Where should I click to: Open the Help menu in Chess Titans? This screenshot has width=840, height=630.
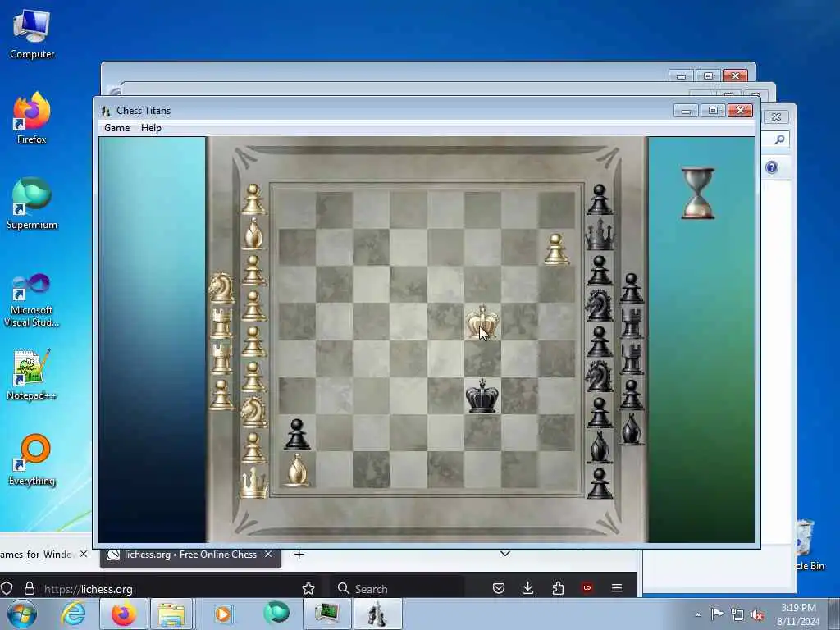pos(151,128)
